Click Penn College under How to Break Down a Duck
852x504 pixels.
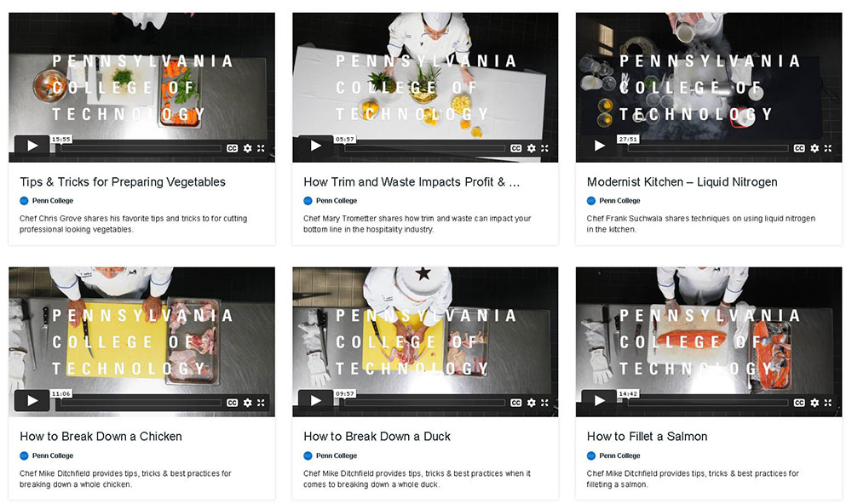click(337, 455)
